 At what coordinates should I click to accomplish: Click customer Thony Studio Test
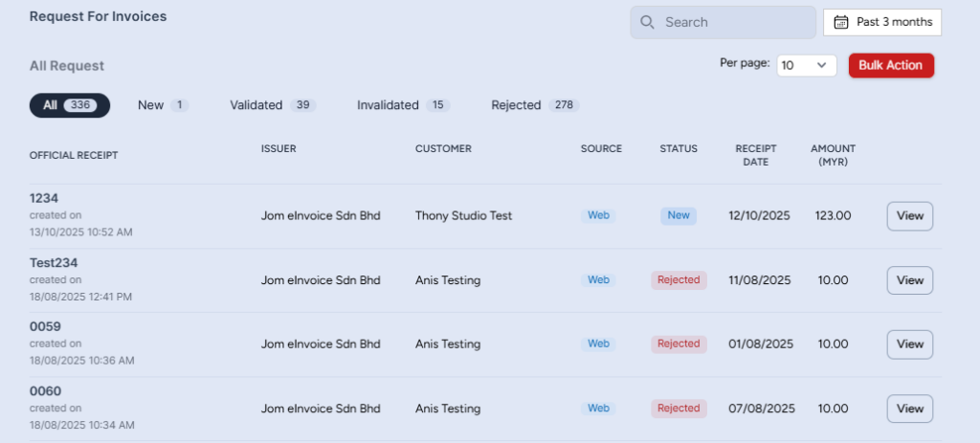(x=464, y=215)
